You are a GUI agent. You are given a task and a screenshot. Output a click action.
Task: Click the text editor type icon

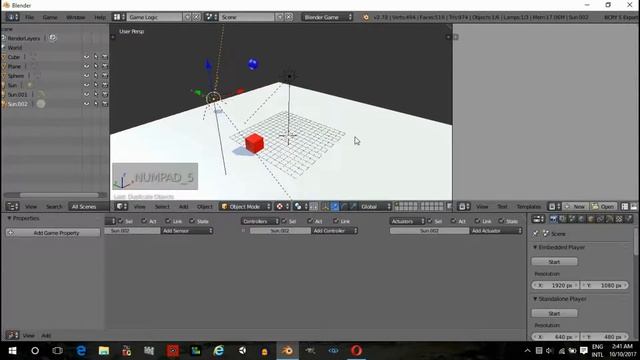[x=464, y=207]
